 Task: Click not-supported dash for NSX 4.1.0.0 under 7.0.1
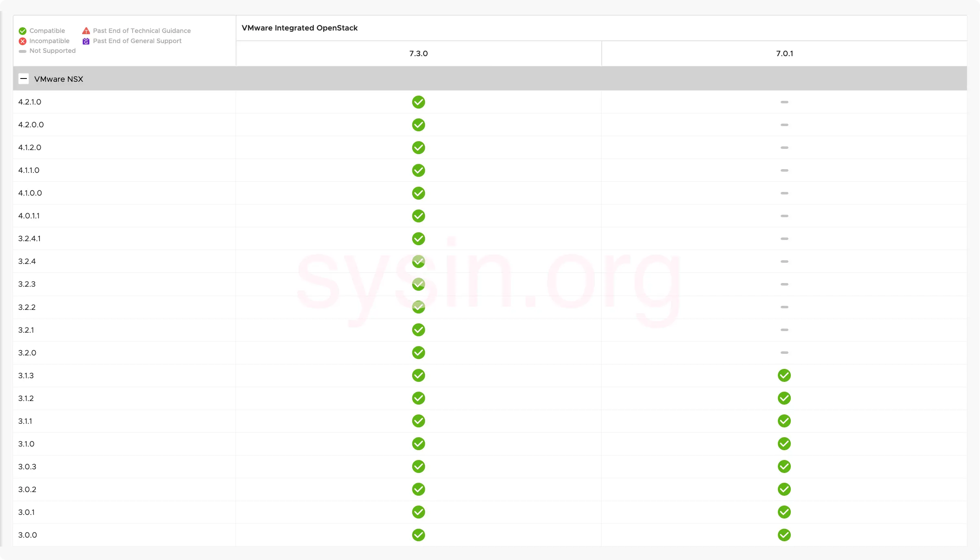pyautogui.click(x=784, y=193)
